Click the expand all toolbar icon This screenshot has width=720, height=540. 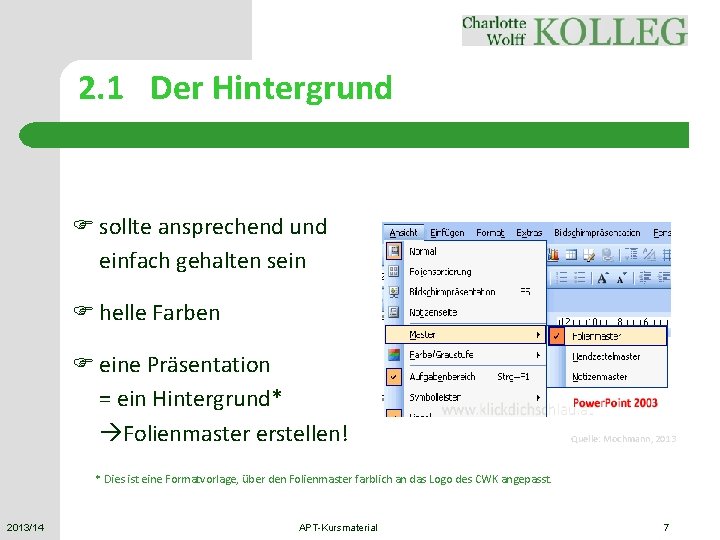632,254
